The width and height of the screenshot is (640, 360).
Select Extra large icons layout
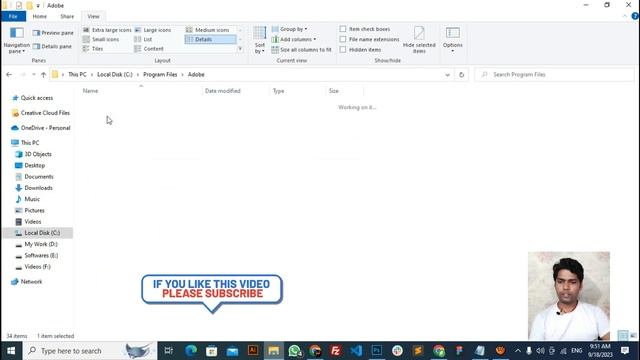pos(107,30)
